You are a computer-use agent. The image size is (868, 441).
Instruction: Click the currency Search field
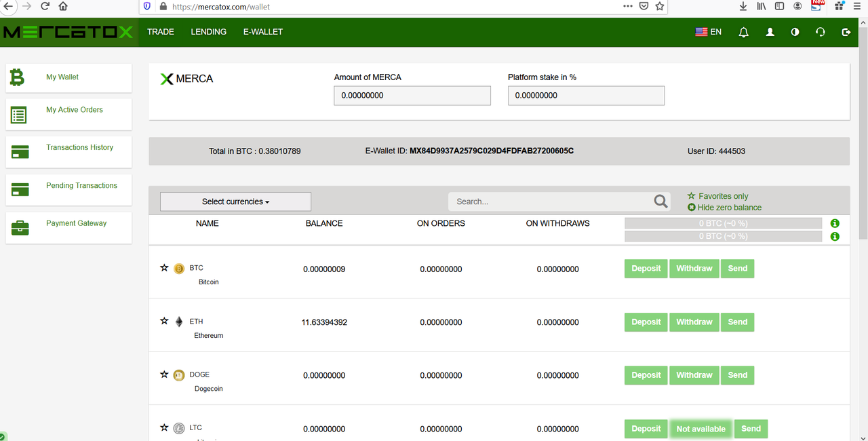[551, 202]
